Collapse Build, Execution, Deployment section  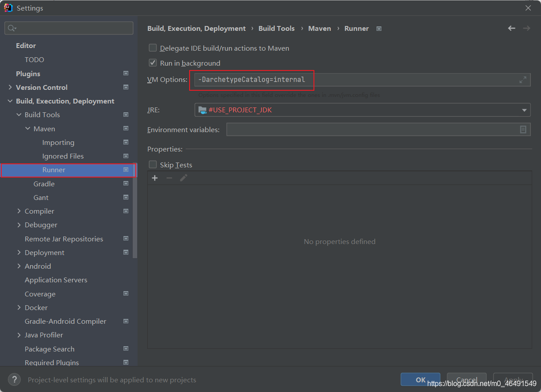click(x=10, y=101)
